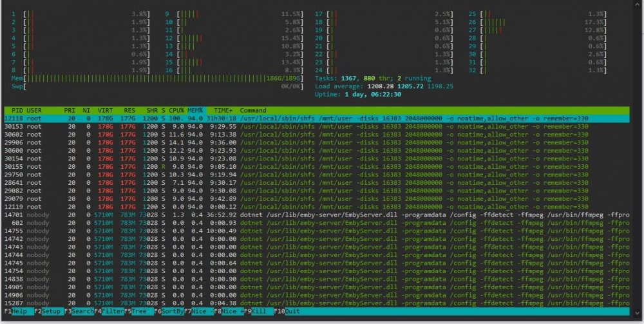Select process row with PID 30154
This screenshot has height=324, width=644.
tap(316, 158)
